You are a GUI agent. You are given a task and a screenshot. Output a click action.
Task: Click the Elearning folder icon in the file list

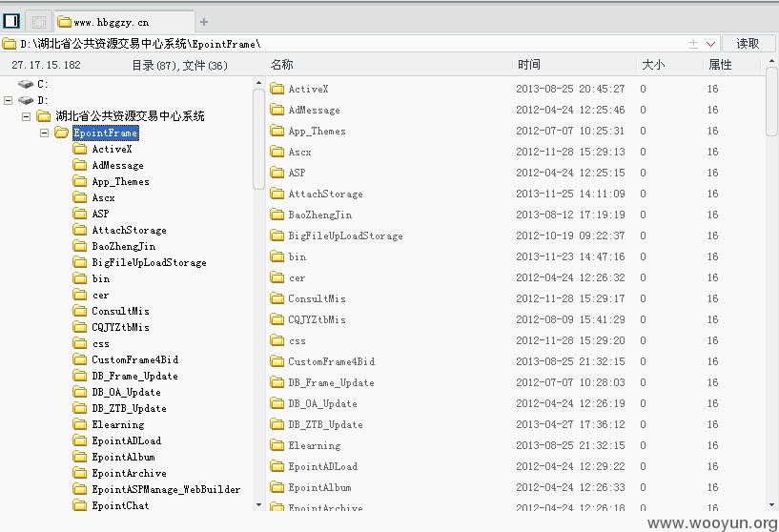277,445
